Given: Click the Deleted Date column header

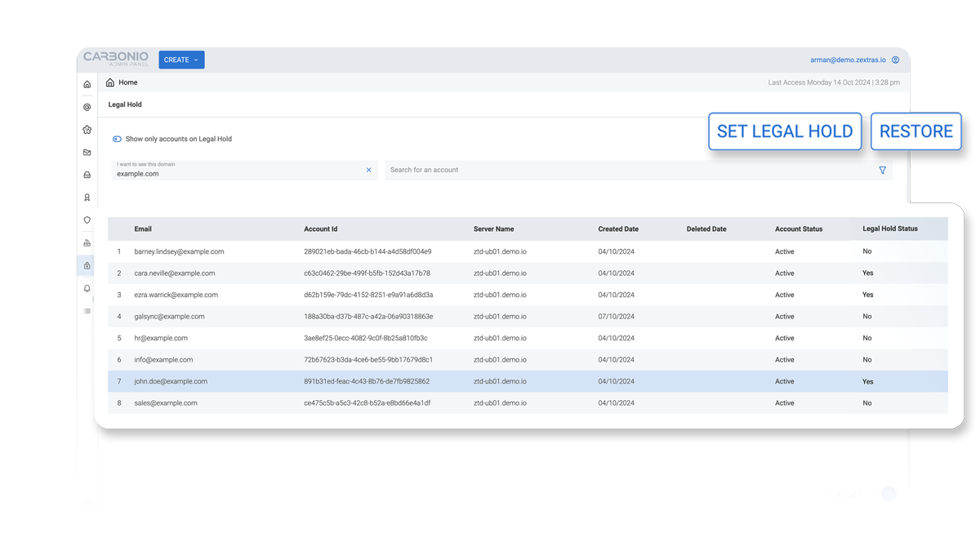Looking at the screenshot, I should point(706,229).
